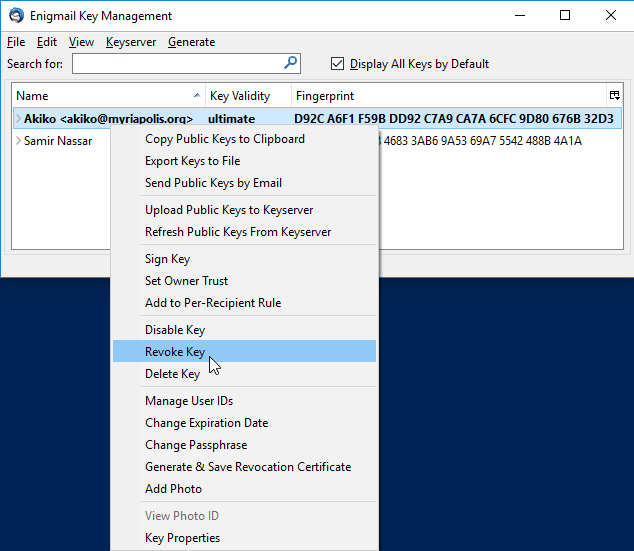Open the column picker icon
Screen dimensions: 634x551
(615, 95)
